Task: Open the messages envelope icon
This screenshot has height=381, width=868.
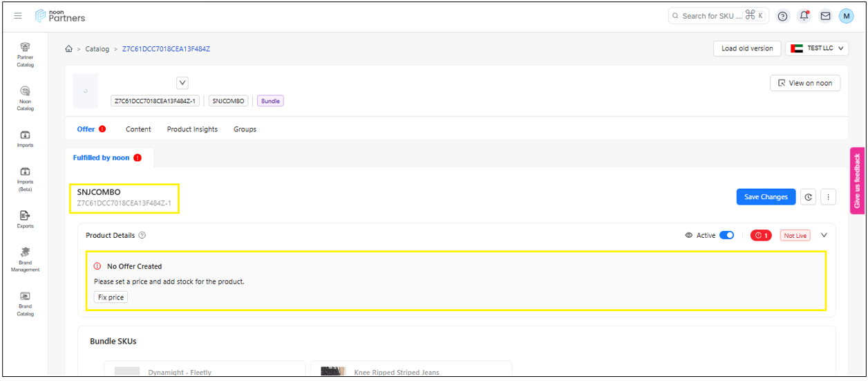Action: [825, 16]
